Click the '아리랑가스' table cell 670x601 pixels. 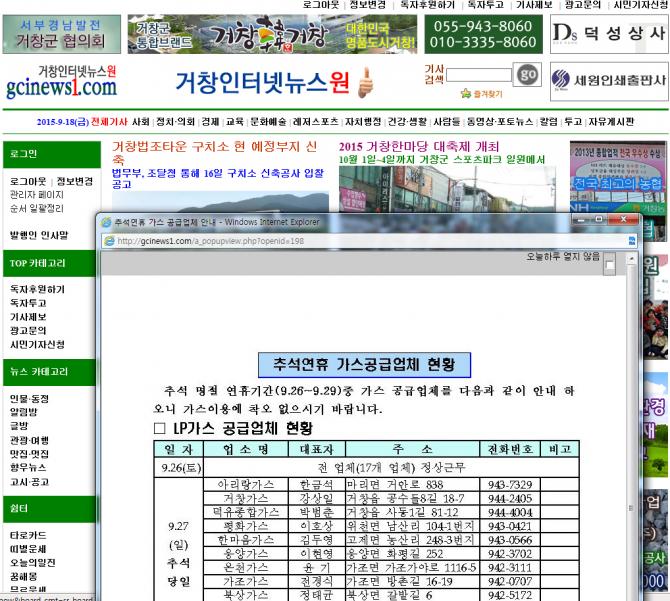[246, 484]
